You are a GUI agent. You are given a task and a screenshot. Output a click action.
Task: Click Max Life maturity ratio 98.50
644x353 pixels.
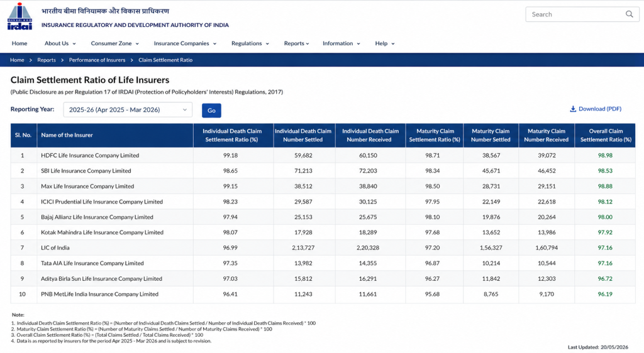click(x=432, y=186)
